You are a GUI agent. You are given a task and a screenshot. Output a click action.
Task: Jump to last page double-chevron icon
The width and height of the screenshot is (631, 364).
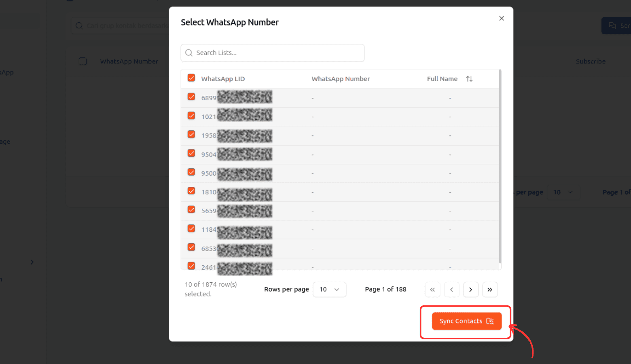click(x=490, y=290)
